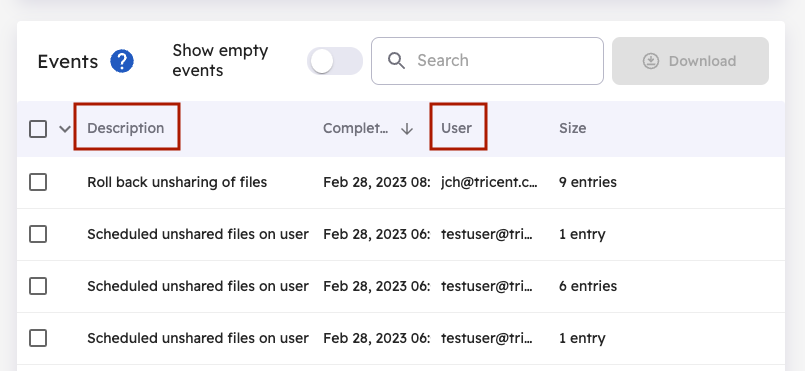Viewport: 805px width, 371px height.
Task: Sort by the Description column header
Action: [126, 128]
